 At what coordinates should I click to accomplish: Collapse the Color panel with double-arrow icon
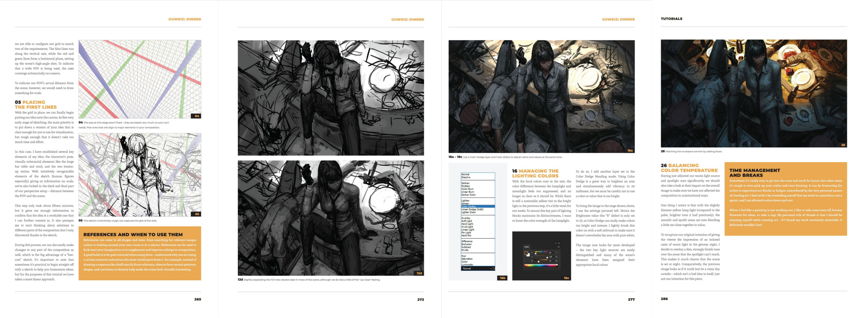(556, 244)
